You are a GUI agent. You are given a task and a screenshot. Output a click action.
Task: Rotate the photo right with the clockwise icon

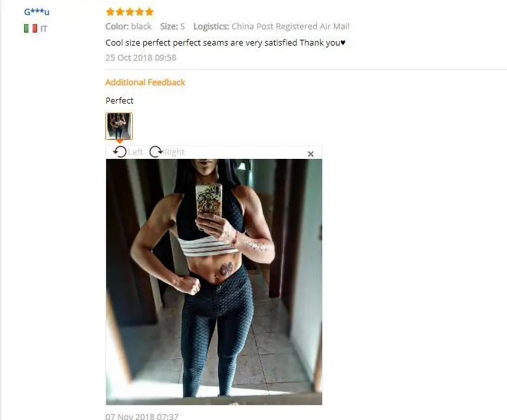[x=156, y=152]
